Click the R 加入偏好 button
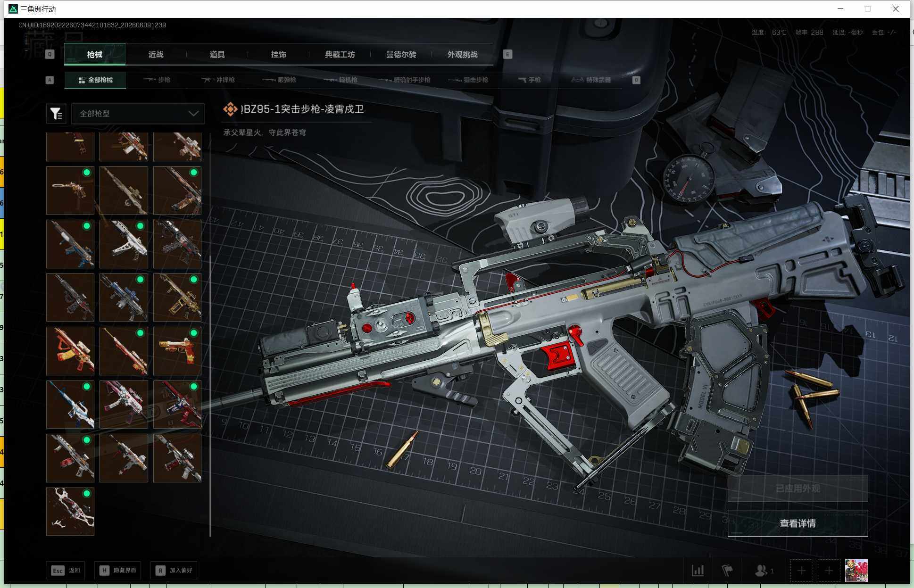 coord(174,571)
